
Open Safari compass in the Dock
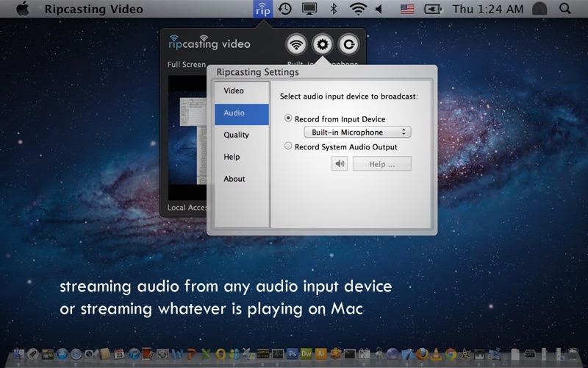click(x=76, y=354)
